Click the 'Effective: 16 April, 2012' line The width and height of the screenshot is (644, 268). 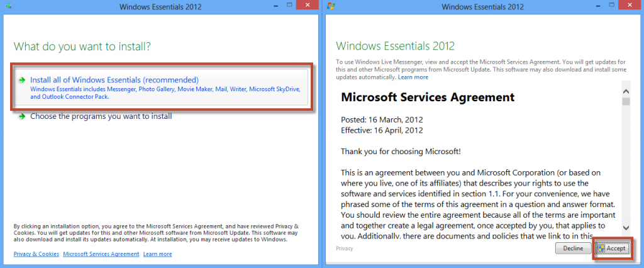coord(382,130)
